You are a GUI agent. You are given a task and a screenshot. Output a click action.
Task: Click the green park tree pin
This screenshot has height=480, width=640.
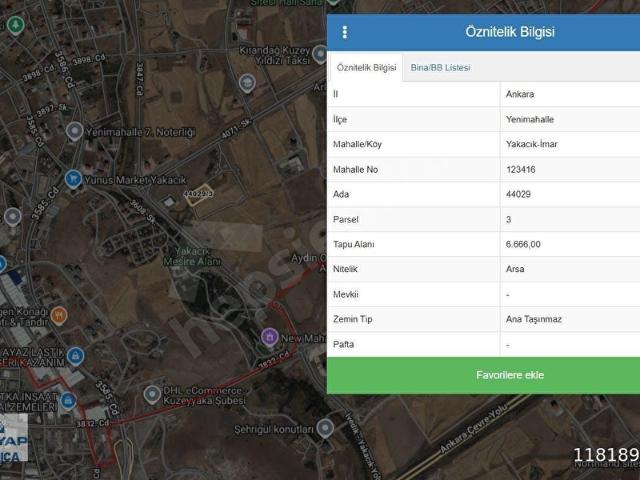[x=16, y=25]
